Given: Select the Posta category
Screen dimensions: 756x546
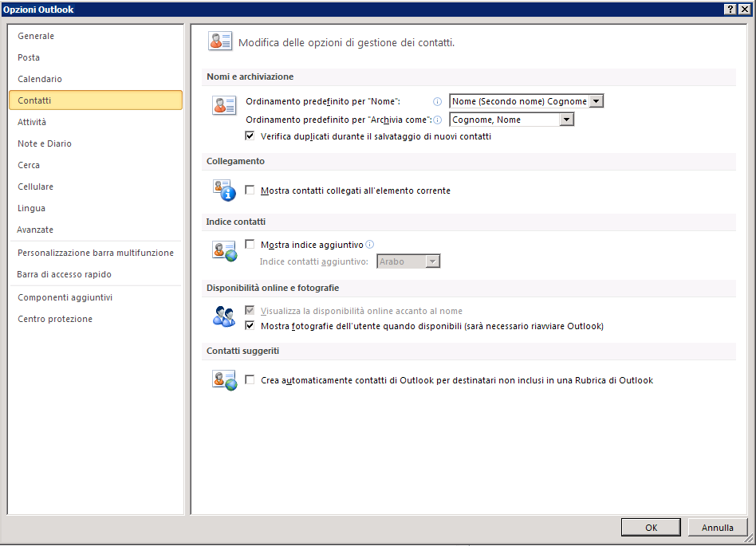Looking at the screenshot, I should click(96, 57).
